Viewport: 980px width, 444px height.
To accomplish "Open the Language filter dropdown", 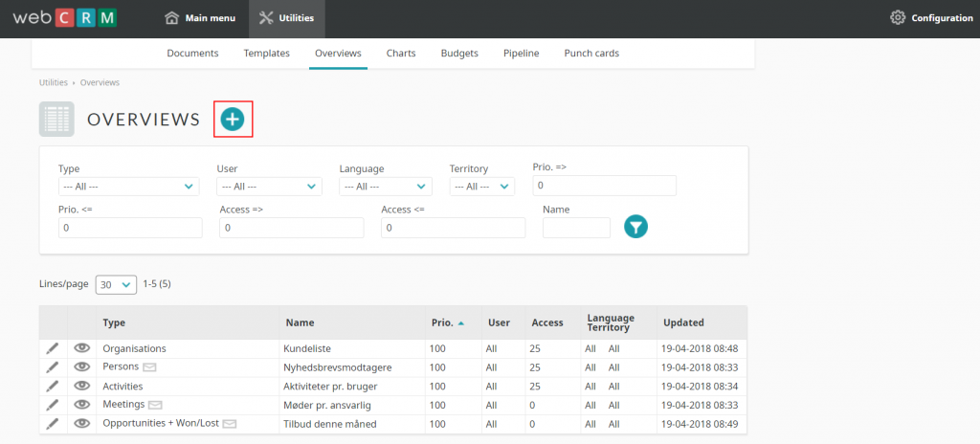I will [386, 187].
